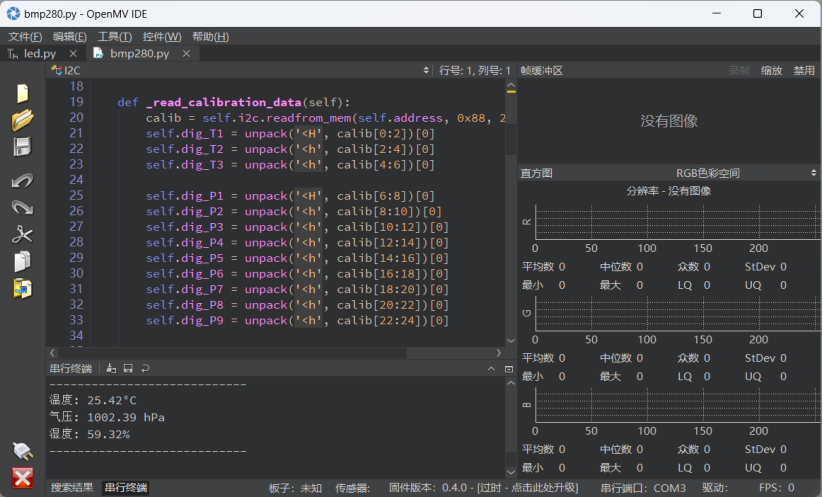Viewport: 823px width, 497px height.
Task: Open the 控件(W) menu
Action: coord(162,37)
